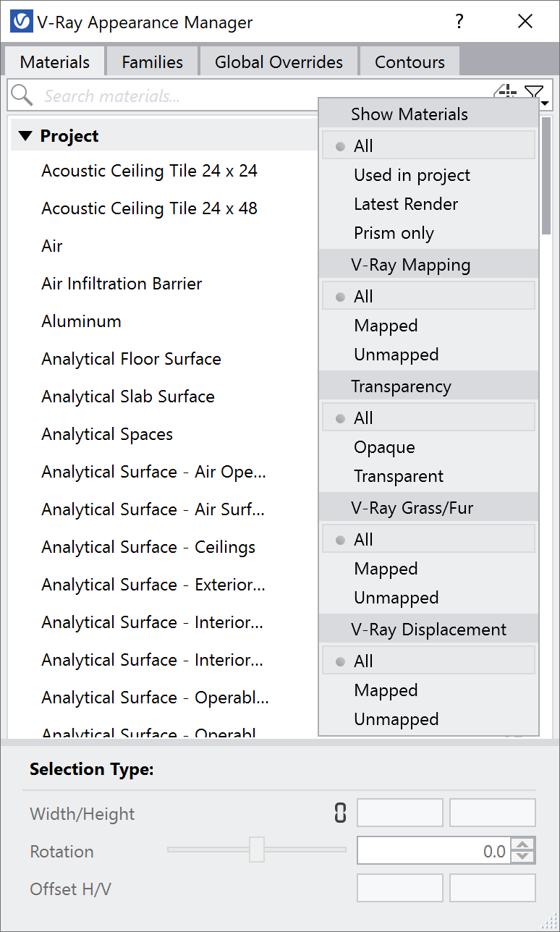Click the V-Ray logo in title bar
Screen dimensions: 560x932
click(22, 22)
